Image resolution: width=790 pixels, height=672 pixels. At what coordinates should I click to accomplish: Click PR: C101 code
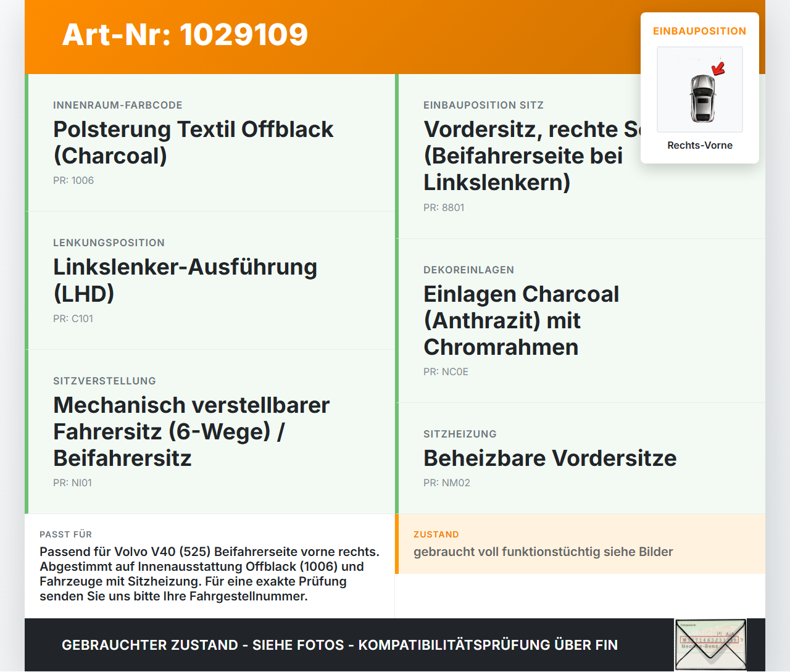click(x=73, y=319)
